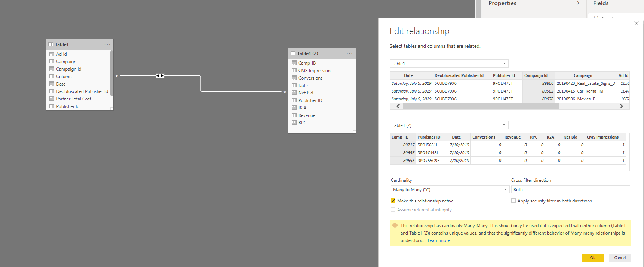Click the icon beside Camp_ID field
644x267 pixels.
(x=294, y=63)
